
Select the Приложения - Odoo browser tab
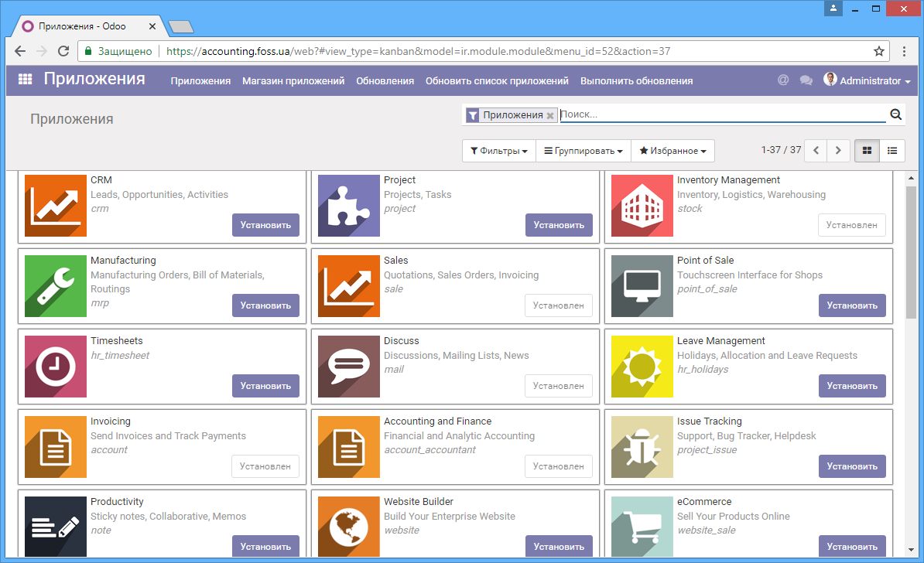click(x=88, y=26)
